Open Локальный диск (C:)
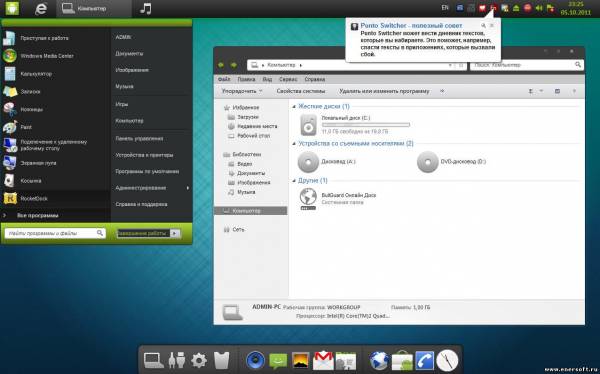This screenshot has width=600, height=374. [354, 125]
